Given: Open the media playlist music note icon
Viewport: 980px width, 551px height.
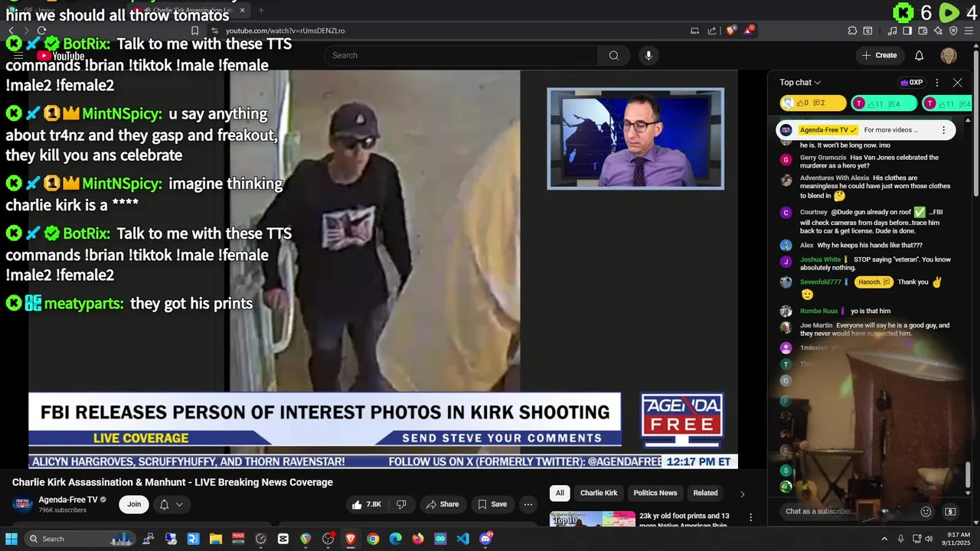Looking at the screenshot, I should click(x=892, y=31).
